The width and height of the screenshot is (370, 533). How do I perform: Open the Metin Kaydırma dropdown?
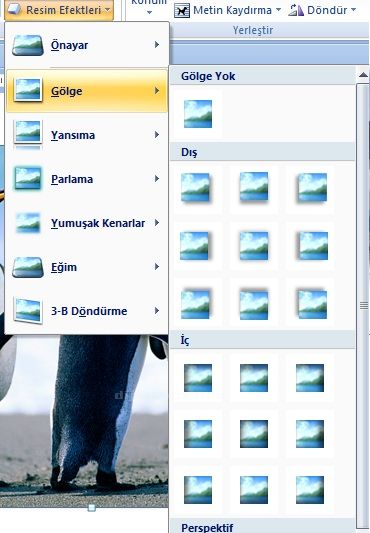point(228,11)
